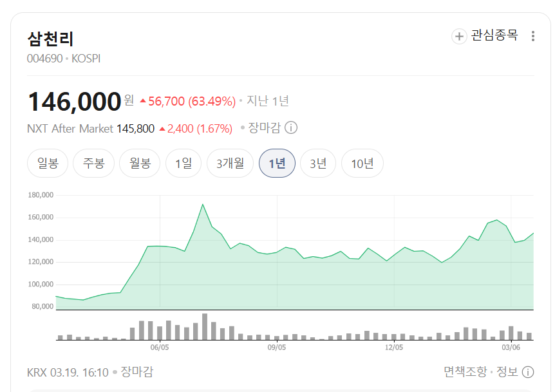Screen dimensions: 555x392
Task: Open the 면책조항 disclaimer link
Action: (x=465, y=372)
